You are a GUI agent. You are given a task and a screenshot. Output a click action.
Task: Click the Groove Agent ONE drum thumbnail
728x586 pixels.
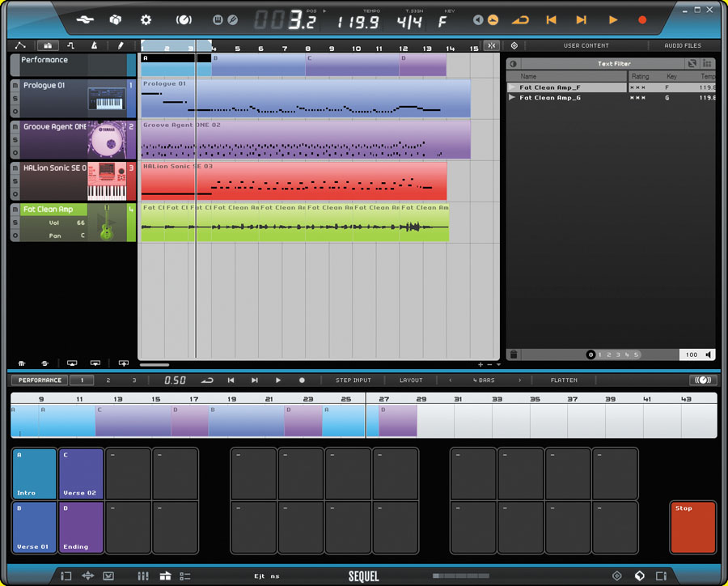click(x=106, y=139)
